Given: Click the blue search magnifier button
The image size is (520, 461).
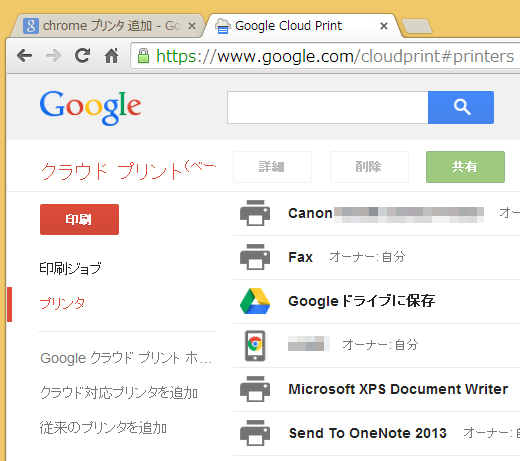Looking at the screenshot, I should tap(461, 107).
